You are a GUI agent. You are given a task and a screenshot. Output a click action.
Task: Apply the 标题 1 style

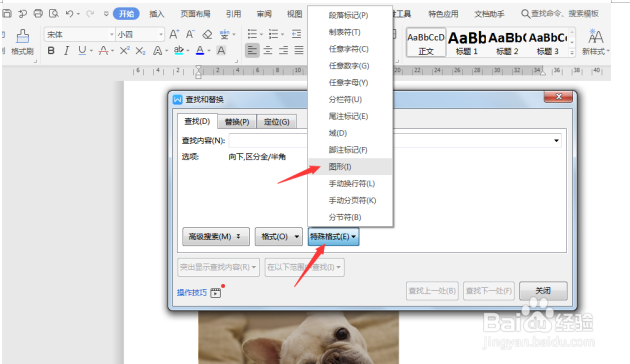tap(467, 42)
